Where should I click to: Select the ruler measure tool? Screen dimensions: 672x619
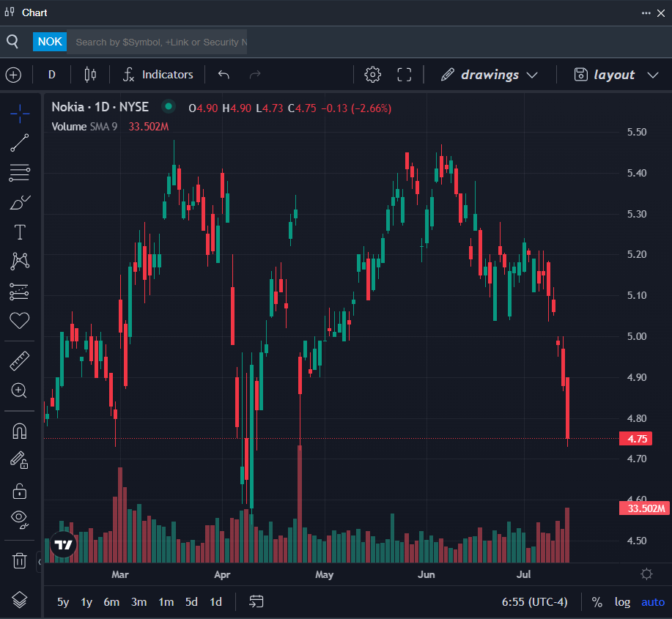[x=20, y=360]
